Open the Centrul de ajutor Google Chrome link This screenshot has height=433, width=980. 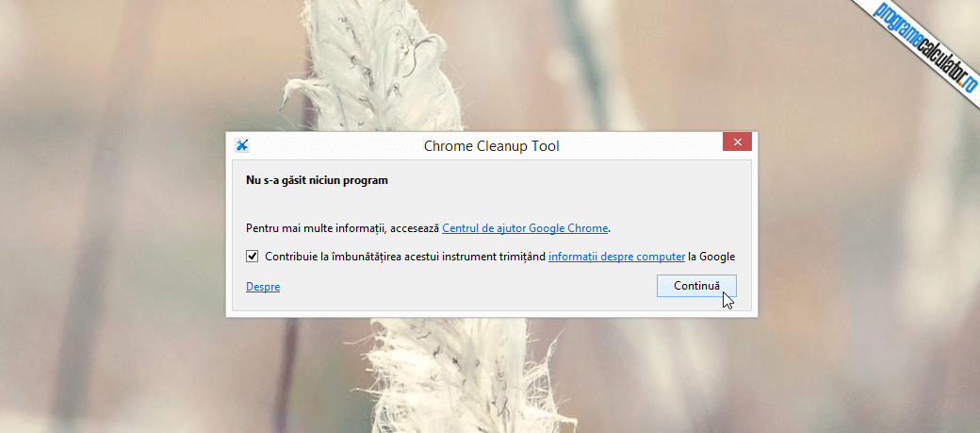coord(525,228)
